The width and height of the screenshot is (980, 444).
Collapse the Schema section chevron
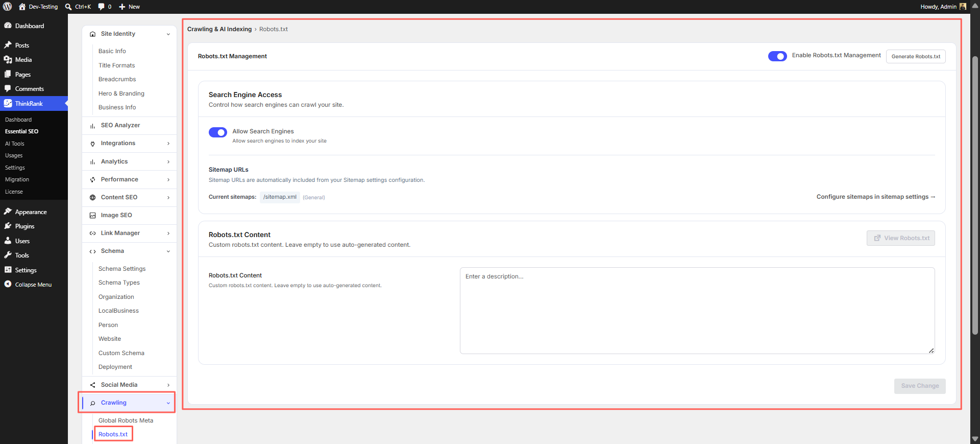[168, 251]
